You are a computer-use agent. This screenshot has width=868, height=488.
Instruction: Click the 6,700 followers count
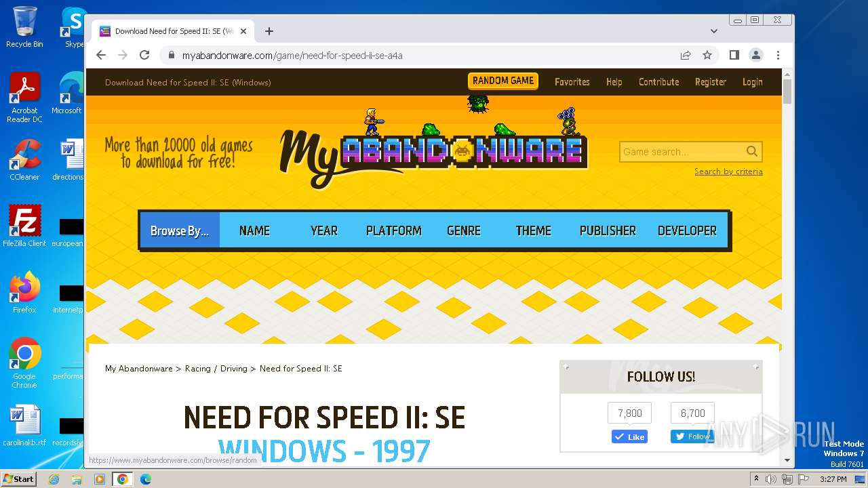(692, 413)
